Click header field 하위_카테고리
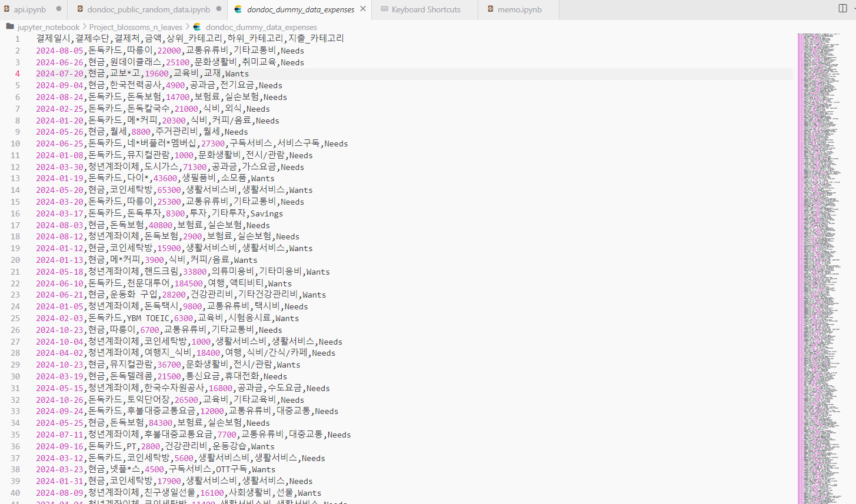856x504 pixels. (255, 38)
